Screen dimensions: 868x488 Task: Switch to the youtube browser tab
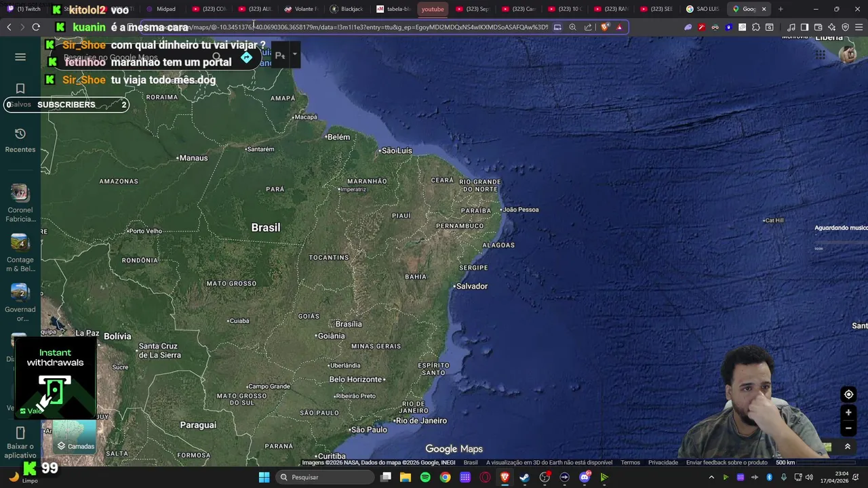tap(432, 9)
